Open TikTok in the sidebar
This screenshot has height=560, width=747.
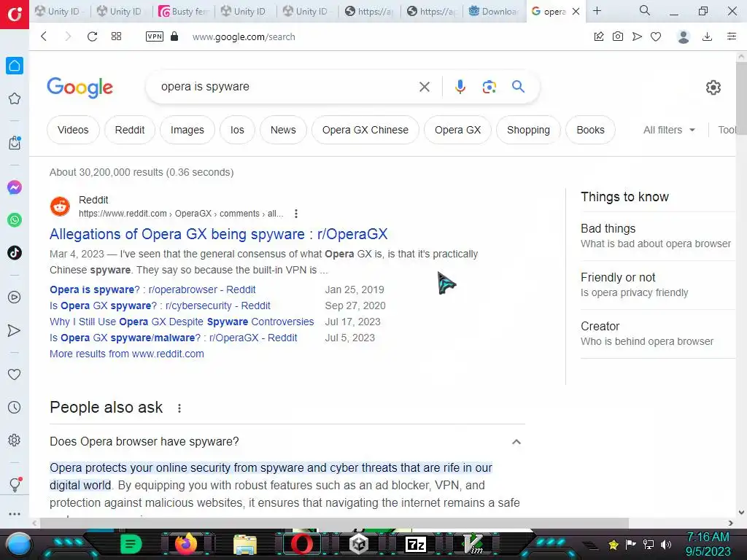tap(15, 253)
